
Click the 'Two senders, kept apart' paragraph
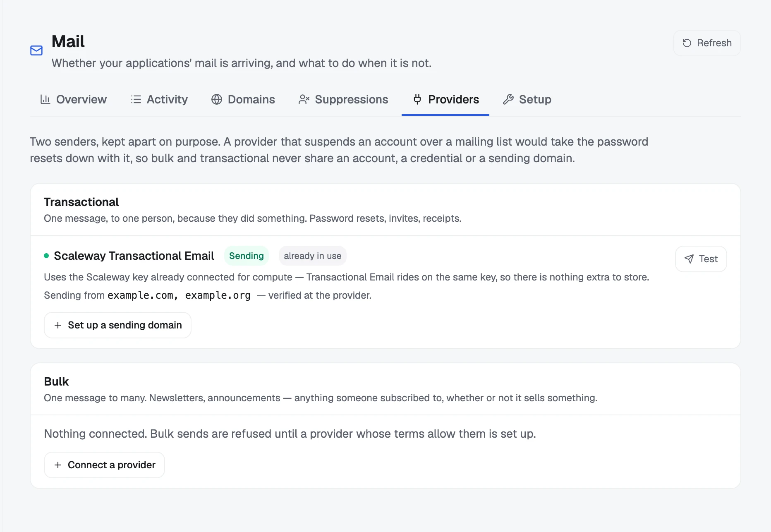pos(339,150)
